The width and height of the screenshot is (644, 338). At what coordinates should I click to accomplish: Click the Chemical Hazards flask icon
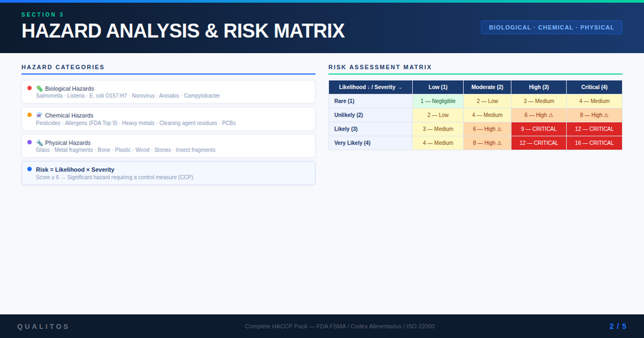[x=40, y=116]
